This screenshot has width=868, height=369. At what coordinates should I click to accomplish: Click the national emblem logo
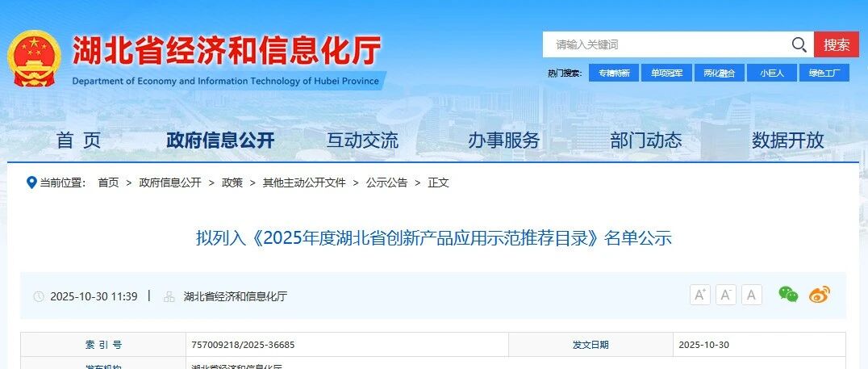[x=35, y=58]
